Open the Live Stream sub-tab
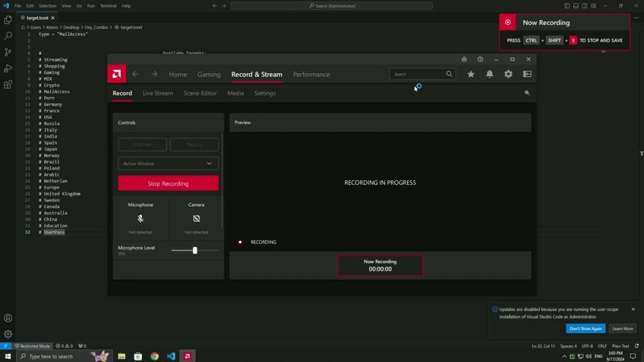Viewport: 644px width, 362px height. (158, 93)
